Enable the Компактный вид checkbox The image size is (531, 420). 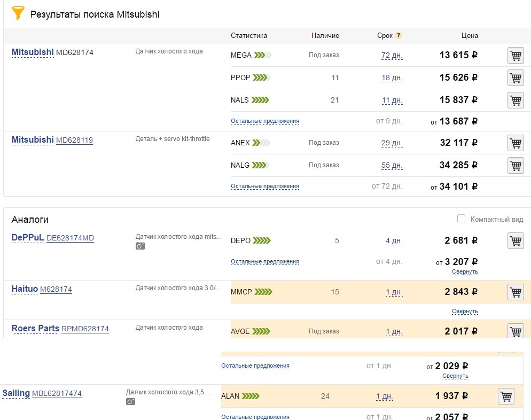tap(462, 219)
